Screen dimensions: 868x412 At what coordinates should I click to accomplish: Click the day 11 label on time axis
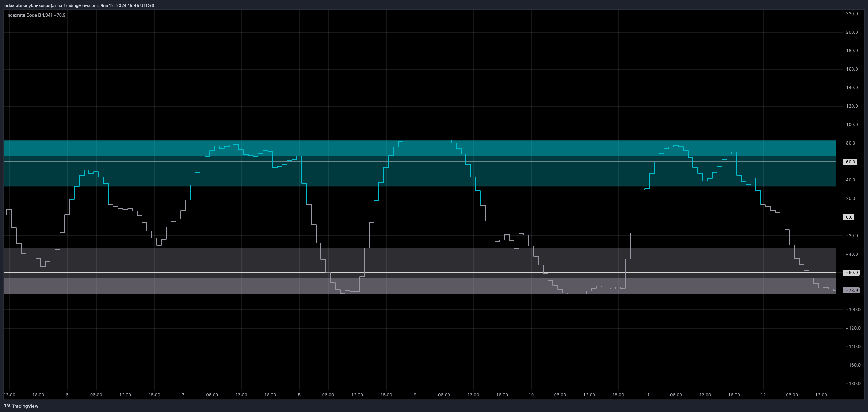(647, 395)
